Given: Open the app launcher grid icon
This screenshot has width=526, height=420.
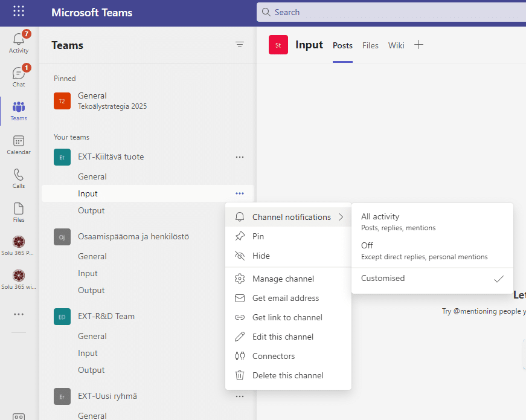Looking at the screenshot, I should click(x=19, y=11).
